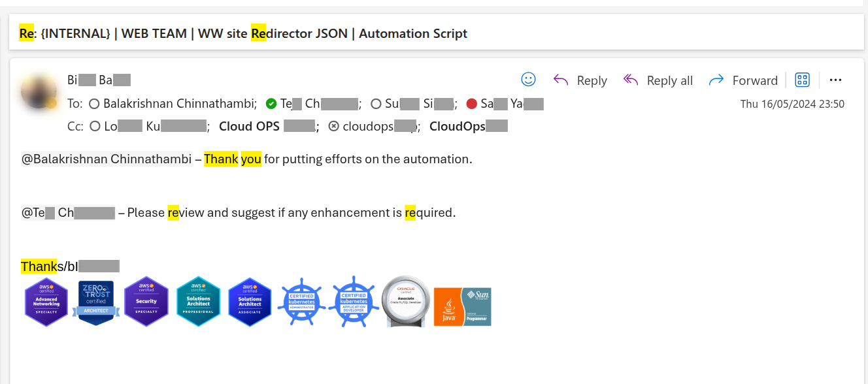Click the AWS Security Specialty badge
Screen dimensions: 868x384
(x=146, y=302)
